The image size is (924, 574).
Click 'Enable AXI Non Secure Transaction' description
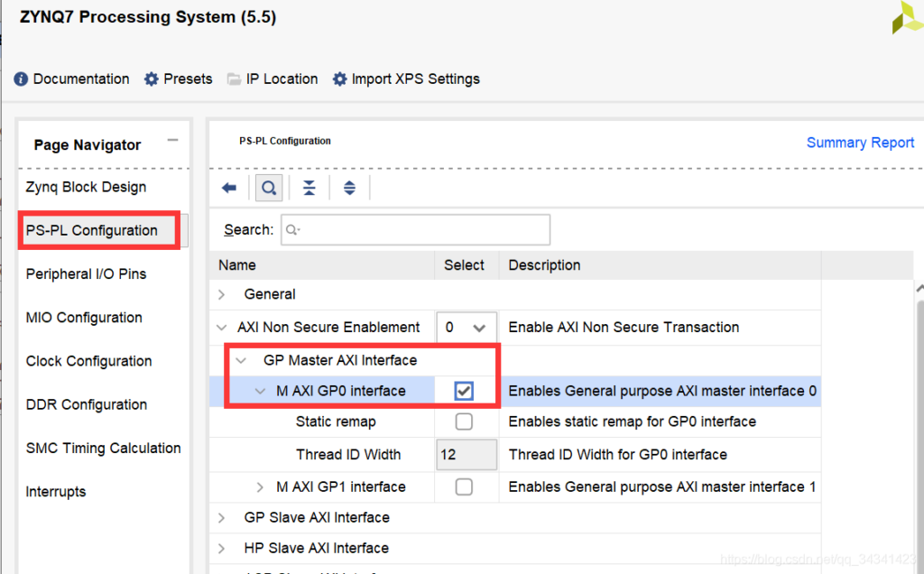point(624,327)
